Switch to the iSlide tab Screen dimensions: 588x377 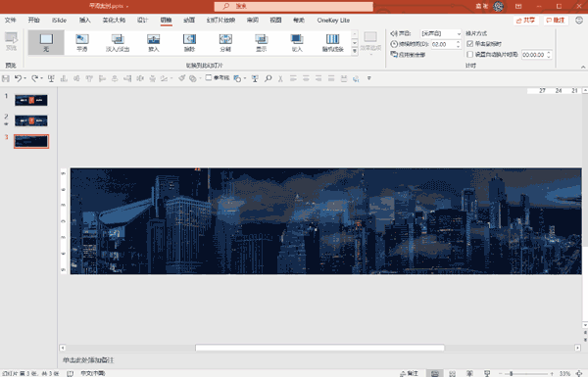click(x=59, y=21)
